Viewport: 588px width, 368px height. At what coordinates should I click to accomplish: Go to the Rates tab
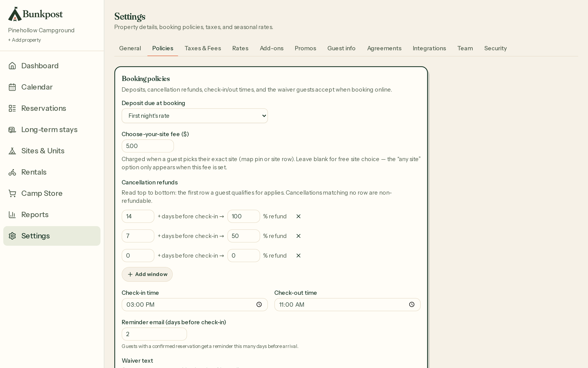tap(240, 48)
